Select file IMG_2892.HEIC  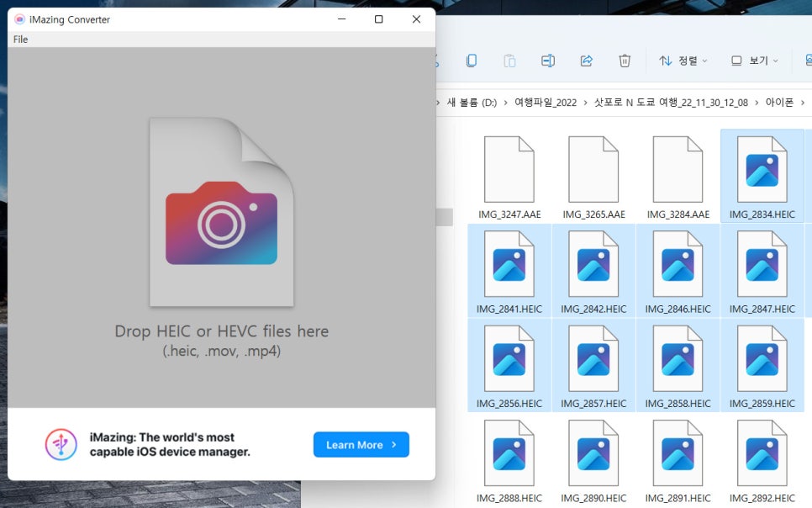click(x=762, y=461)
